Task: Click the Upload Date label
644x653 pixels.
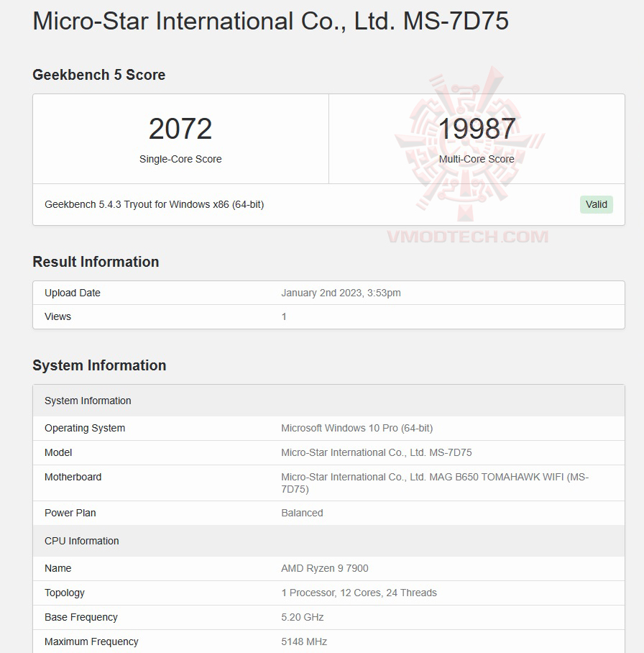Action: tap(73, 293)
